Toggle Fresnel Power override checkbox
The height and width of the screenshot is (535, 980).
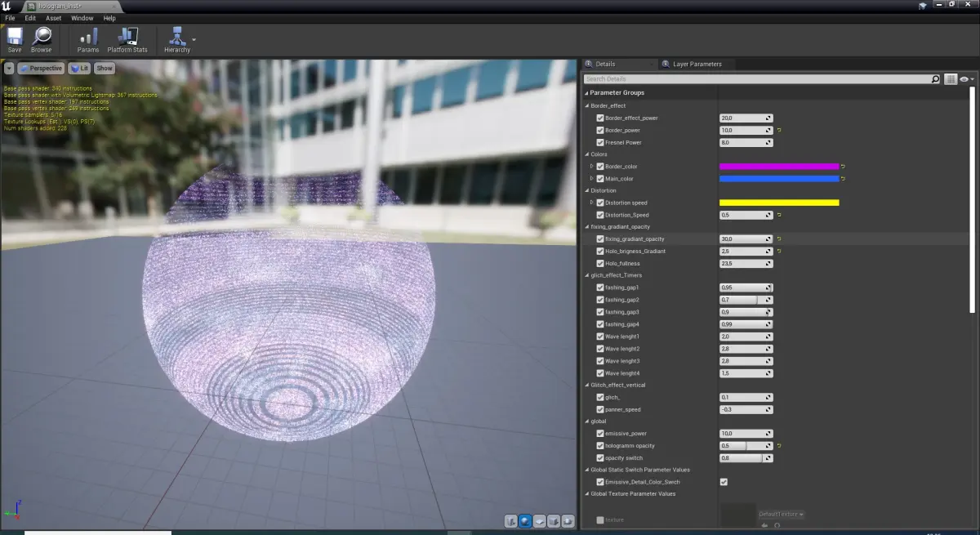click(x=600, y=142)
